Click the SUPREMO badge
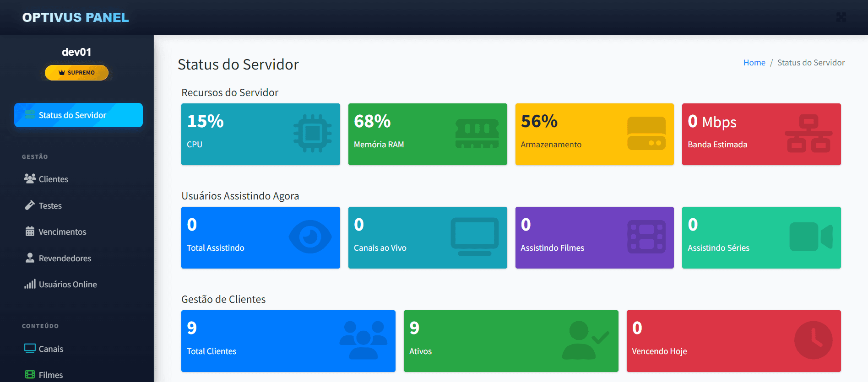 click(76, 73)
